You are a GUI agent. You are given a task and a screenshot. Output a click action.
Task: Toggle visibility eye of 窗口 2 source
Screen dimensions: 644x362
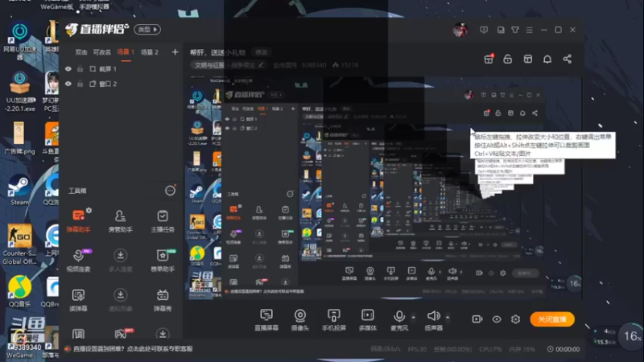(68, 84)
